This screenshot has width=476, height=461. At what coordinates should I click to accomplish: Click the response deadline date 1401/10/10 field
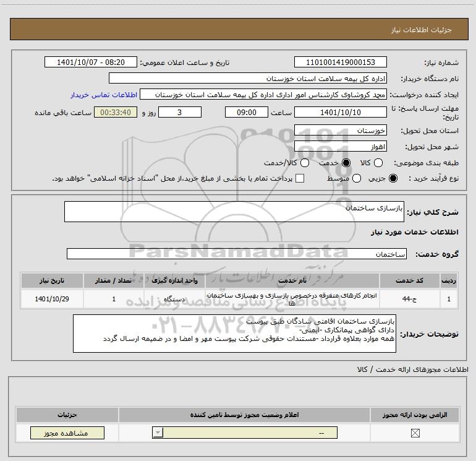coord(340,112)
